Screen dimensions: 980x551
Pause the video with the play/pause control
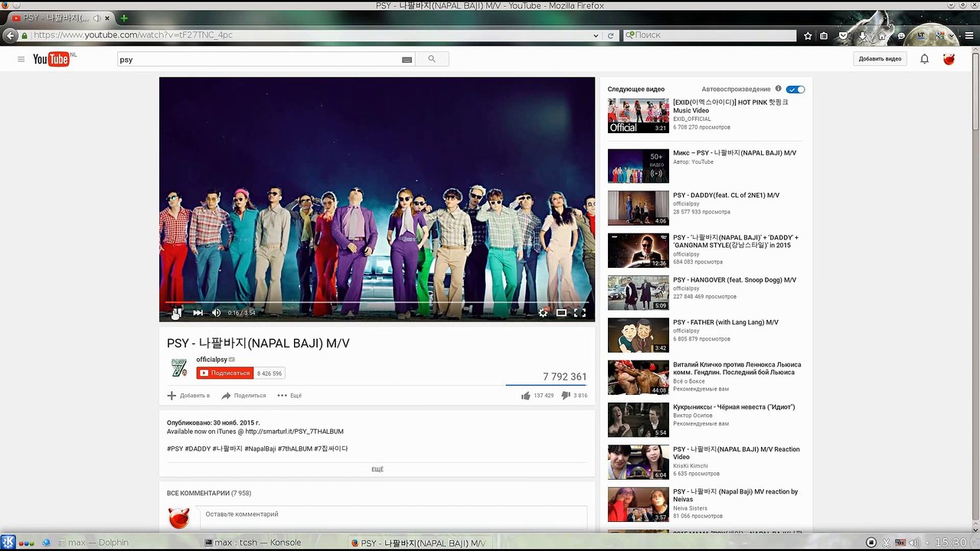point(176,312)
